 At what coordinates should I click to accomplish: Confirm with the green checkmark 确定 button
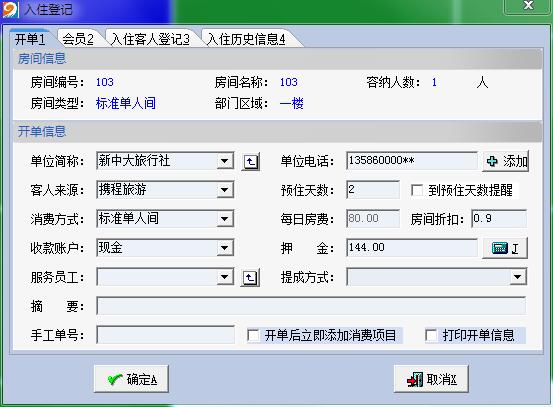(131, 379)
